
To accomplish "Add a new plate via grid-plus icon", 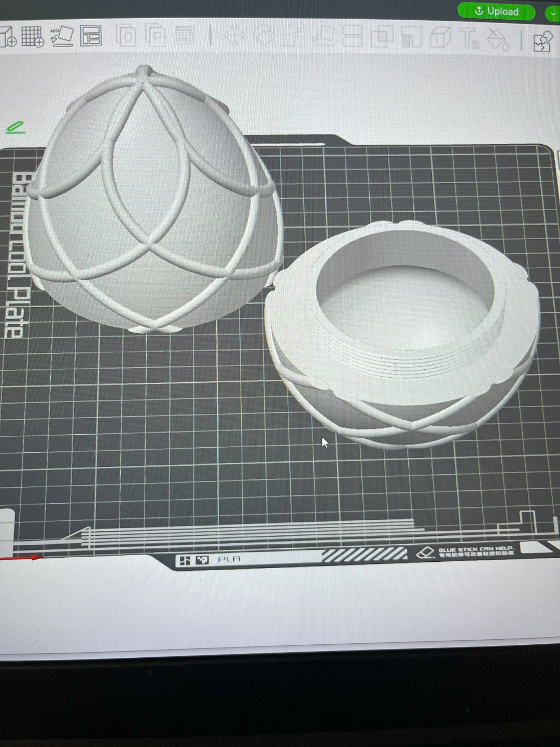I will coord(33,36).
